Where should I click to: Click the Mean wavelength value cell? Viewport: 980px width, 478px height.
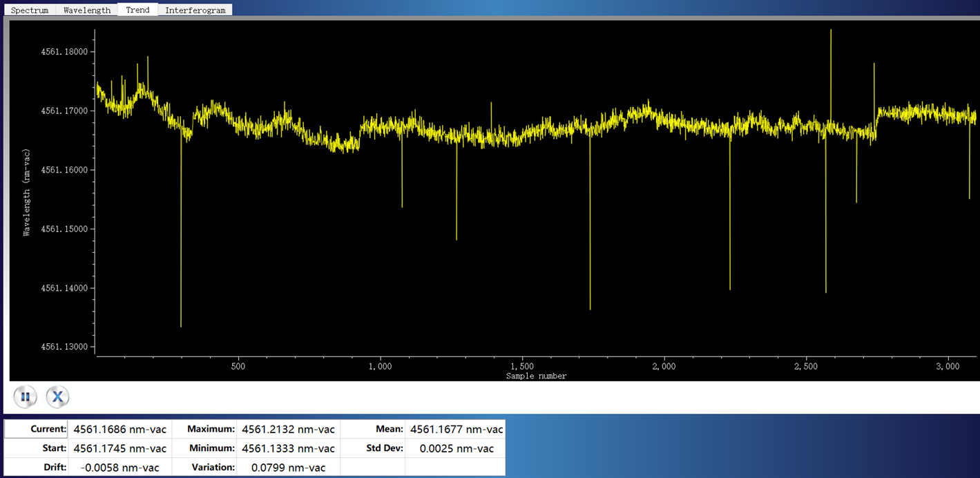coord(456,429)
